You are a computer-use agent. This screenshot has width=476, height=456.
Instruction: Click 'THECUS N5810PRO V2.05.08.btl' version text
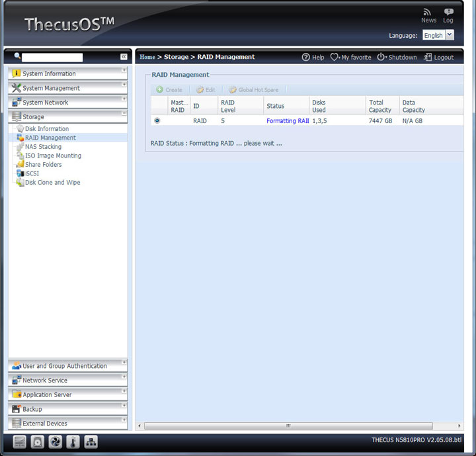[x=416, y=439]
